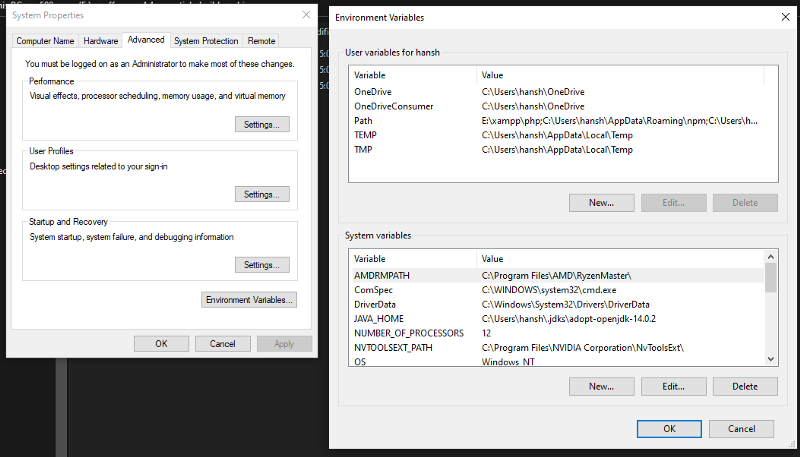
Task: Go to the System Protection tab
Action: point(206,41)
